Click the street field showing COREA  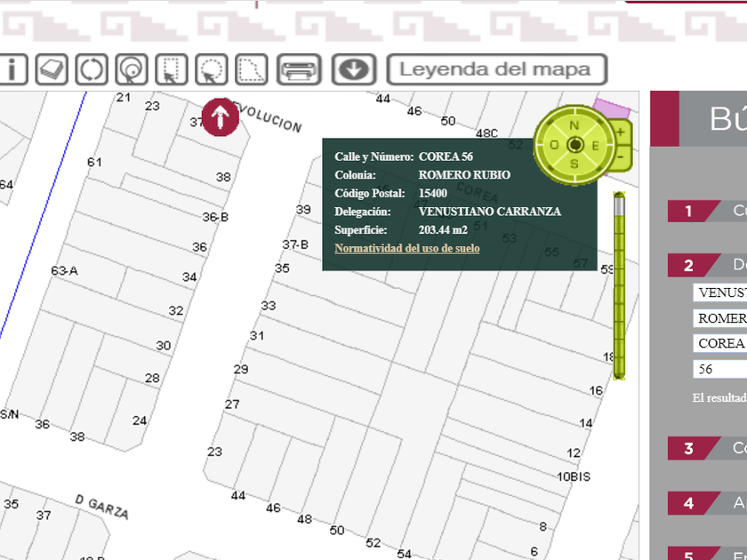tap(719, 343)
